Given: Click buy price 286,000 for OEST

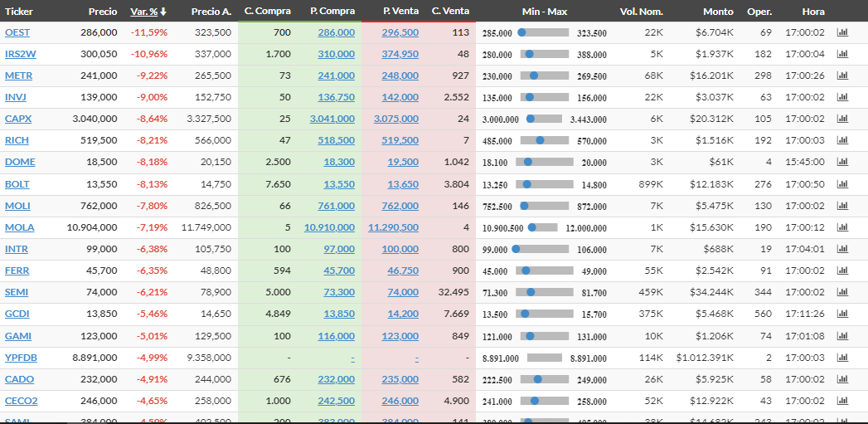Looking at the screenshot, I should click(337, 32).
